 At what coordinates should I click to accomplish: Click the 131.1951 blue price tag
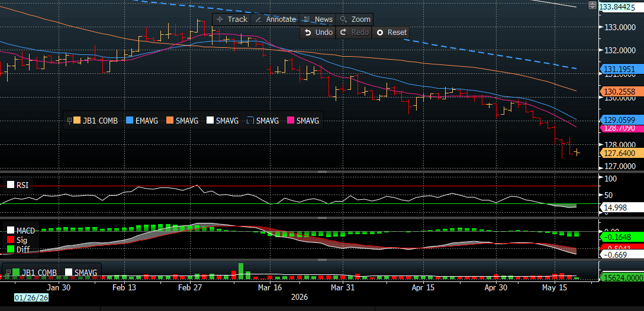[622, 69]
